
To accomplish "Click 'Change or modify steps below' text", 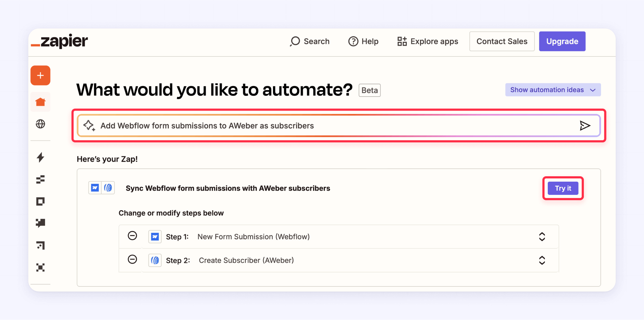I will click(171, 213).
